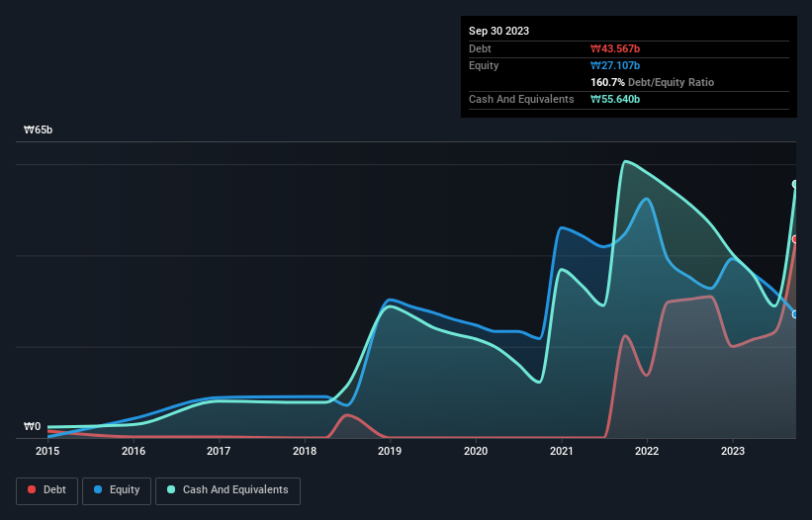Image resolution: width=812 pixels, height=520 pixels.
Task: Click the ₩0 y-axis label
Action: (x=32, y=426)
